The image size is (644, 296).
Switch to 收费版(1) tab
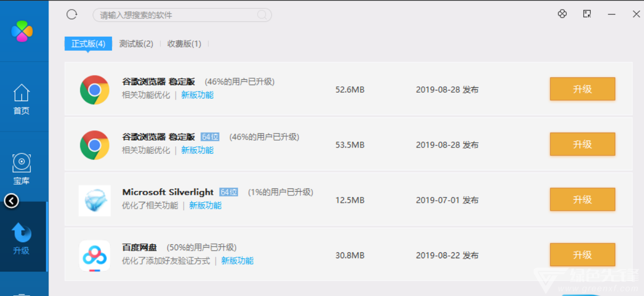(x=184, y=44)
